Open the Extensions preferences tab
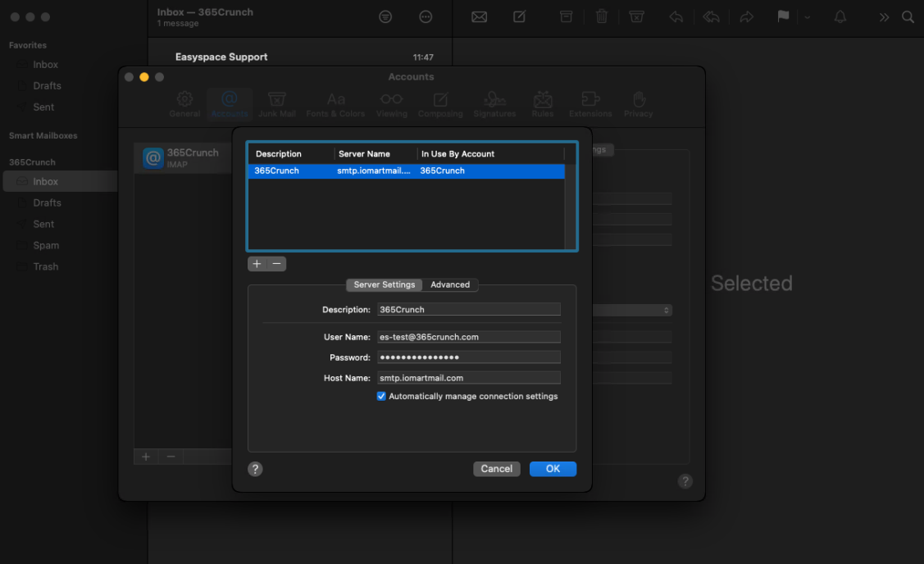Viewport: 924px width, 564px height. (590, 105)
